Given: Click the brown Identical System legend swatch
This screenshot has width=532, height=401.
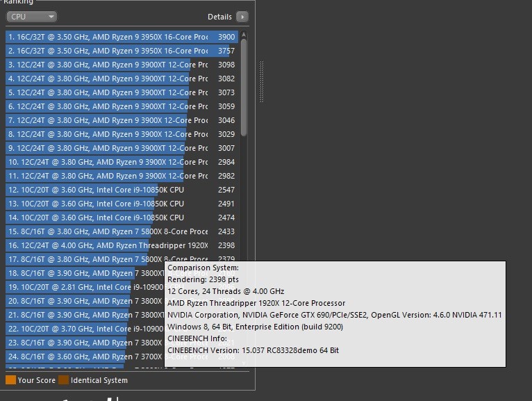Looking at the screenshot, I should [x=63, y=380].
